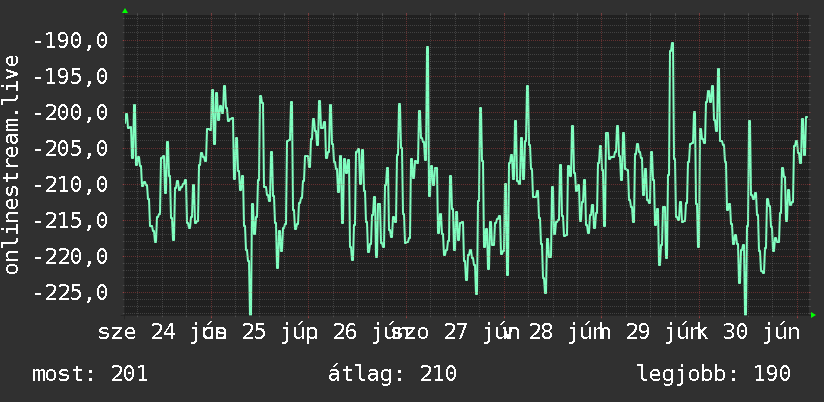Viewport: 824px width, 402px height.
Task: Click the green arrow atop the y-axis
Action: [x=125, y=11]
